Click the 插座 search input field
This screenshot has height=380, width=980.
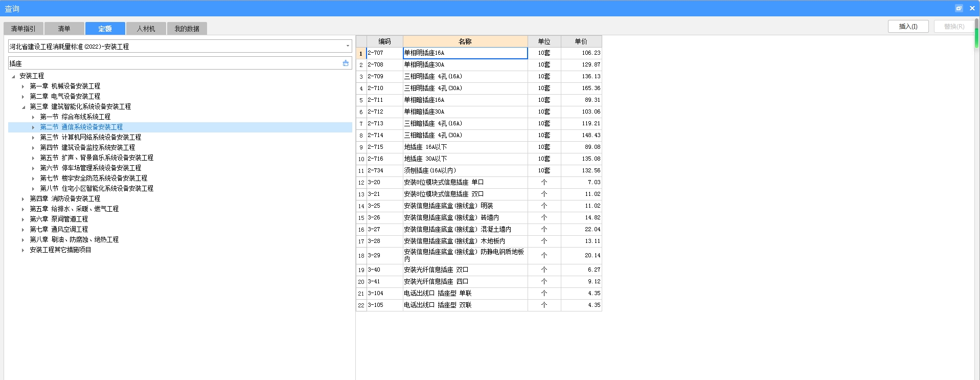174,63
